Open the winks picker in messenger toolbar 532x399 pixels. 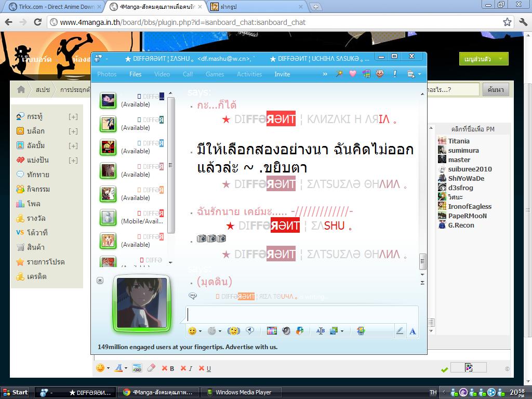pos(212,331)
